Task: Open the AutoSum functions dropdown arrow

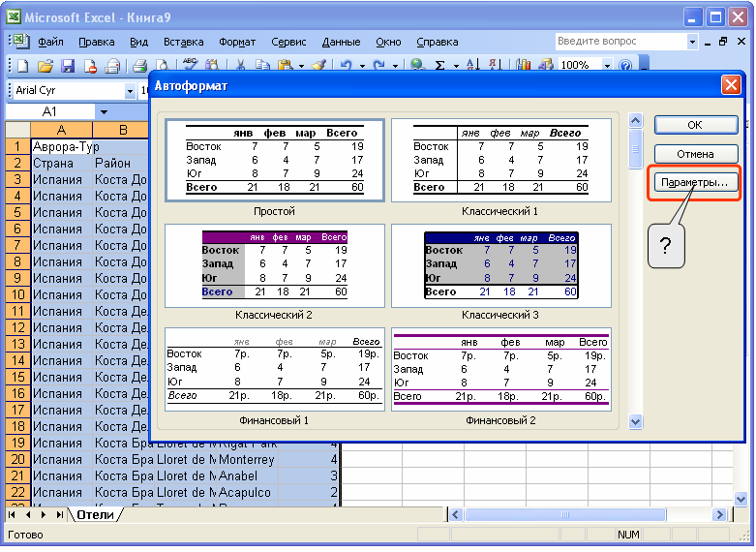Action: pos(456,66)
